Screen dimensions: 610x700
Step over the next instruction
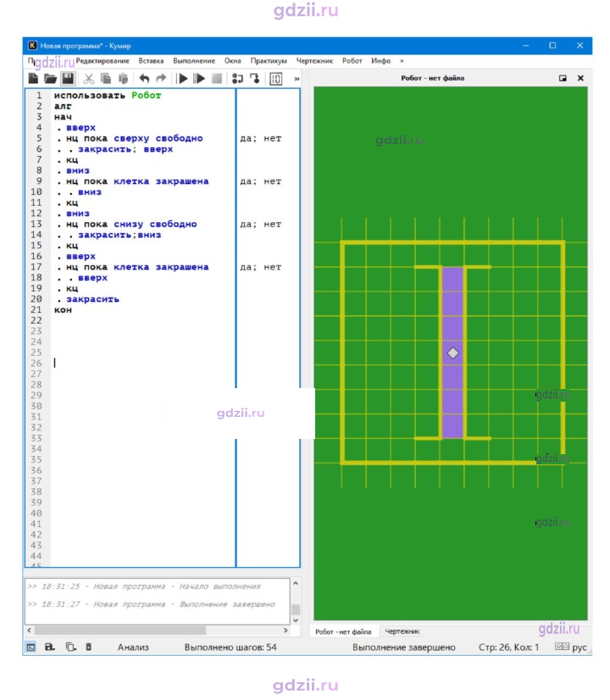(x=237, y=79)
